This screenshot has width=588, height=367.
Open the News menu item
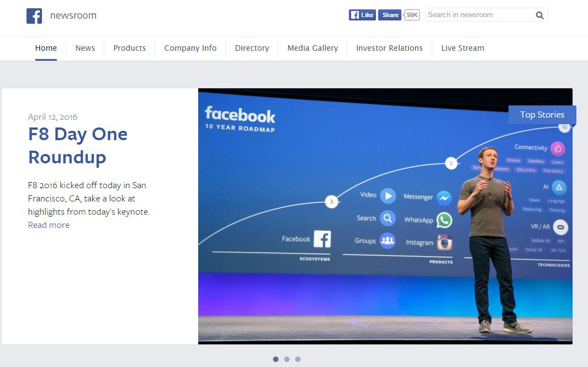(x=85, y=48)
